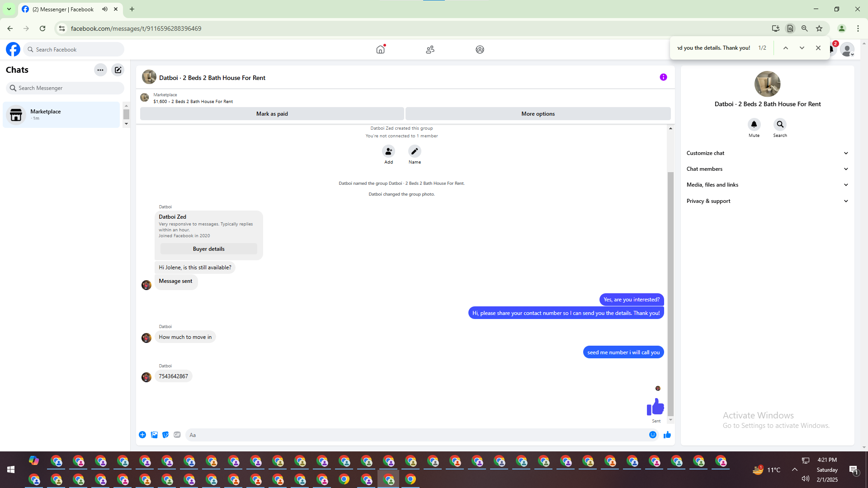
Task: Open Chats options three-dot menu
Action: click(100, 70)
